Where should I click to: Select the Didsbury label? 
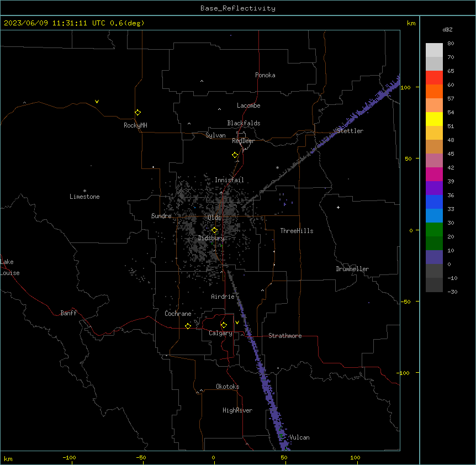pos(211,238)
